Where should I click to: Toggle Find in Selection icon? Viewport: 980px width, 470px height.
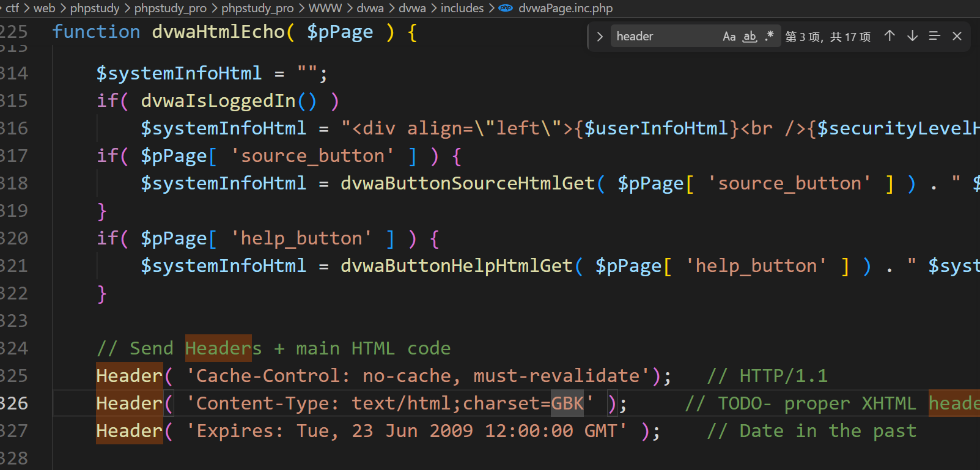(934, 36)
